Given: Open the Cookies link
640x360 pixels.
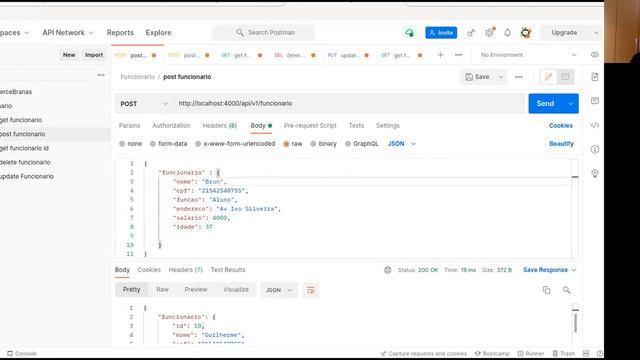Looking at the screenshot, I should tap(560, 126).
